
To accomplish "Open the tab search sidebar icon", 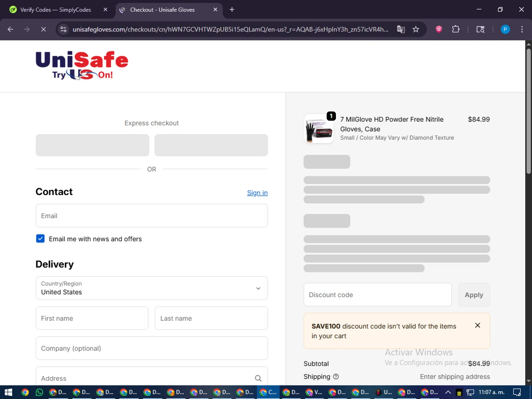I will 480,29.
